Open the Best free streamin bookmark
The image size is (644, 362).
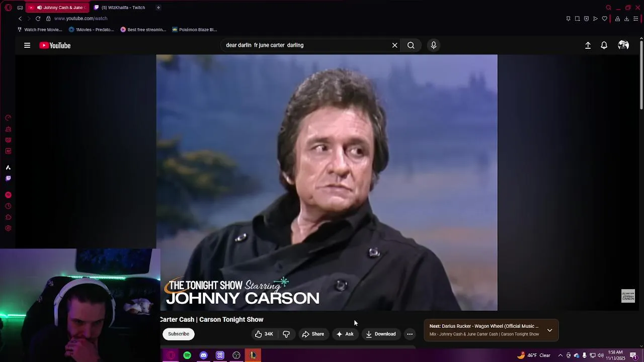coord(143,30)
